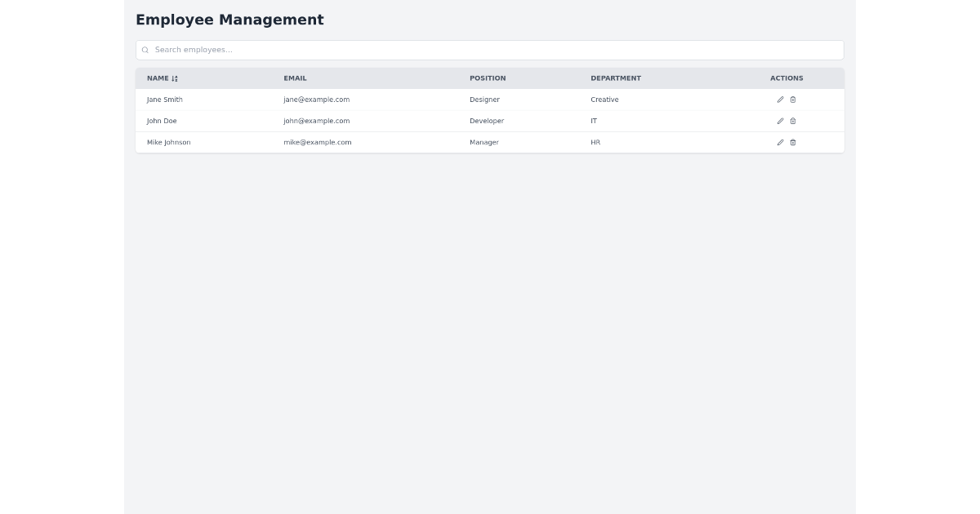Click the POSITION column header
This screenshot has height=514, width=980.
[488, 78]
